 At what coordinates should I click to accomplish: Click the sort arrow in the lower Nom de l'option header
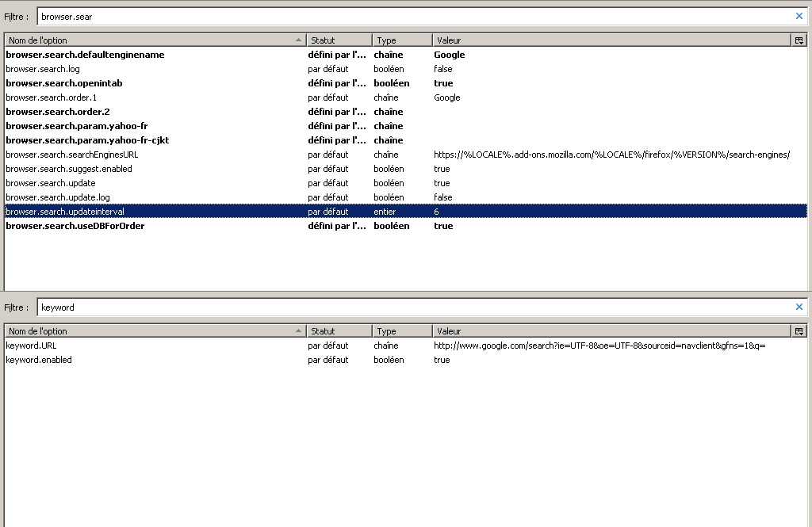[x=298, y=330]
